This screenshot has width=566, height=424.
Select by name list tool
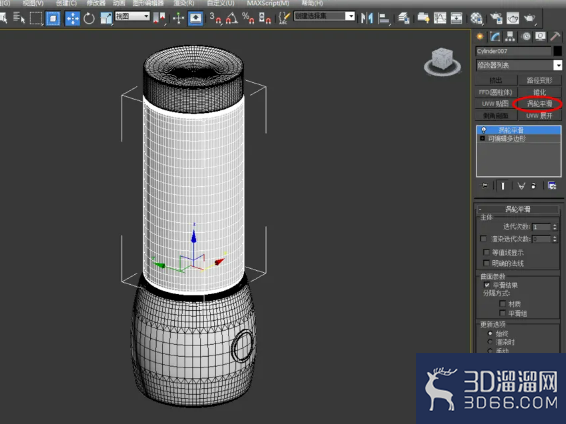pos(18,18)
